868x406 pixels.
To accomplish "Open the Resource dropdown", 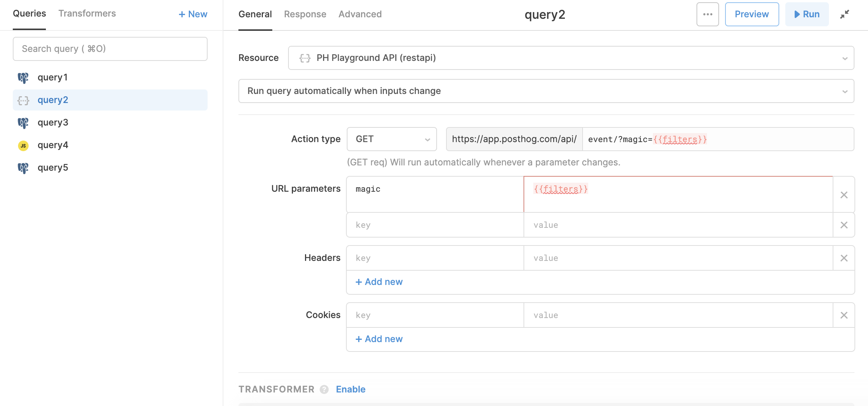I will (571, 58).
